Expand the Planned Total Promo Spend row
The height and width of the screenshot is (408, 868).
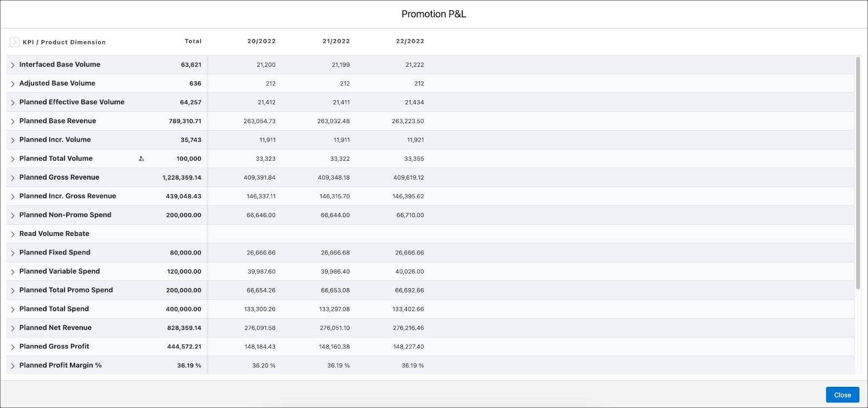(12, 291)
